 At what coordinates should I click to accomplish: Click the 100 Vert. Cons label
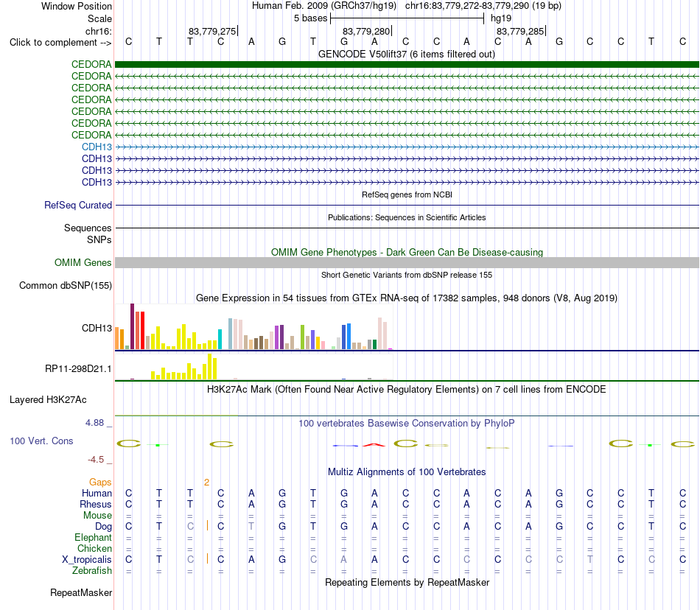(41, 441)
